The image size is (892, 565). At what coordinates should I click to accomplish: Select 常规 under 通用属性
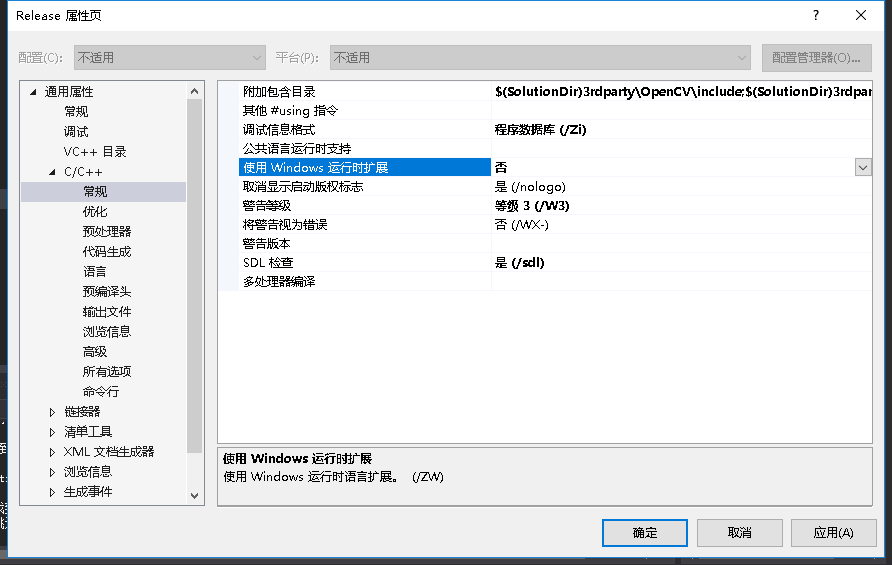tap(76, 112)
